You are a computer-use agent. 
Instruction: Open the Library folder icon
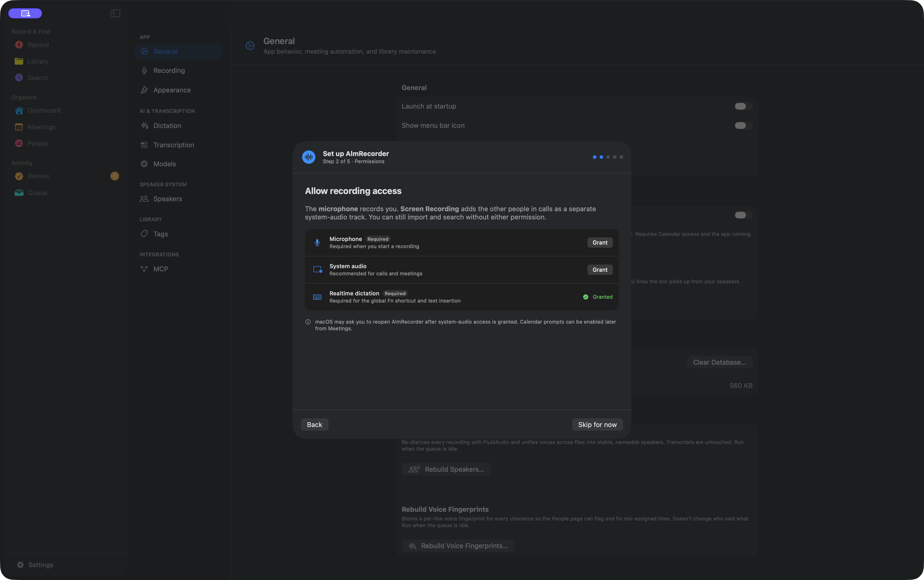19,61
